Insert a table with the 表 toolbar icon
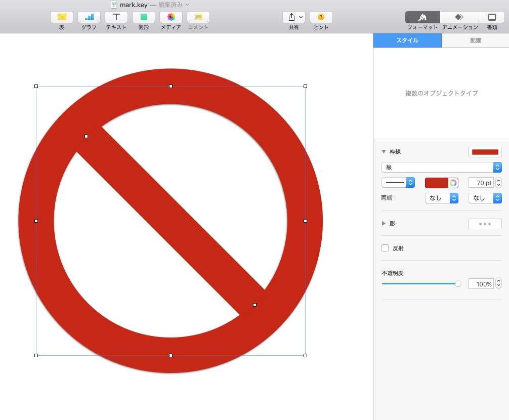Image resolution: width=509 pixels, height=420 pixels. (x=62, y=17)
